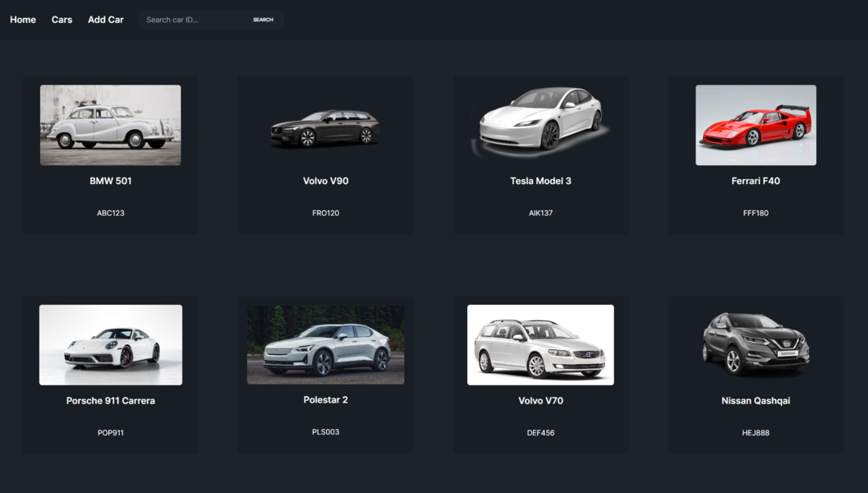Image resolution: width=868 pixels, height=493 pixels.
Task: Select the BMW 501 title
Action: click(x=111, y=181)
